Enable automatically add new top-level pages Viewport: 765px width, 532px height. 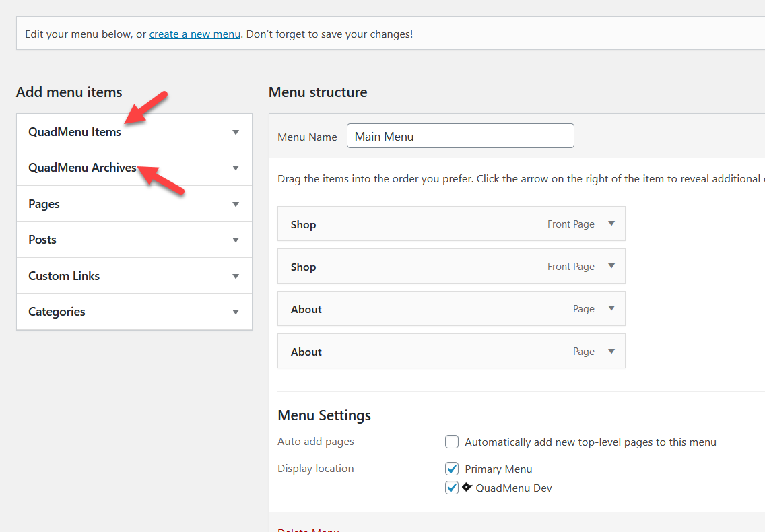click(x=452, y=442)
